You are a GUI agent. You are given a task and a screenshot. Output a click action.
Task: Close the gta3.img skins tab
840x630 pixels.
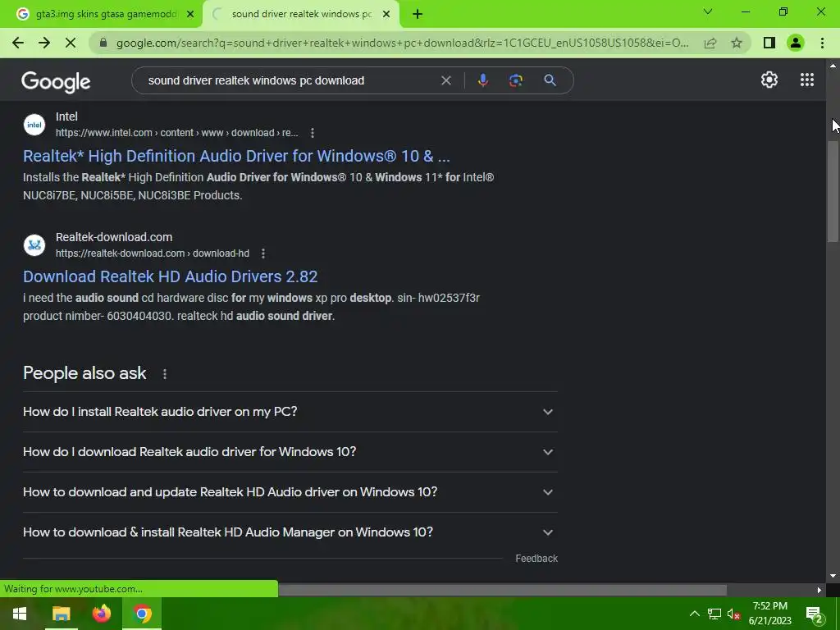click(x=190, y=15)
